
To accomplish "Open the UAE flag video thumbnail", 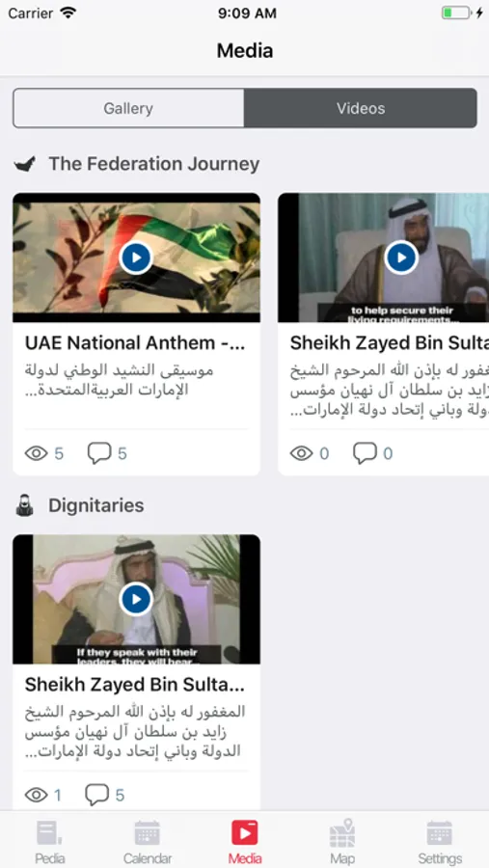I will [x=136, y=258].
